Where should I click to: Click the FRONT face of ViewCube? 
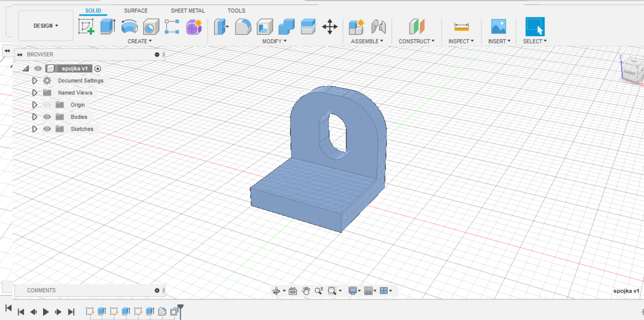pos(630,72)
